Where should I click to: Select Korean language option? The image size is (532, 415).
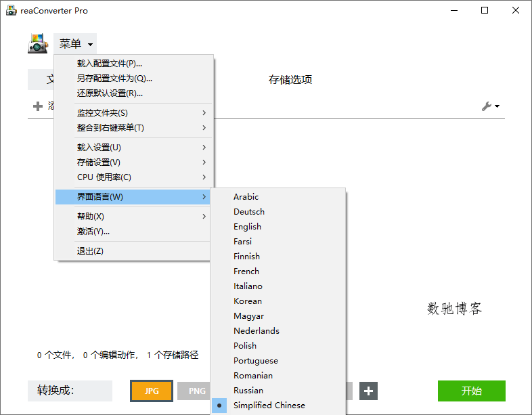tap(278, 301)
